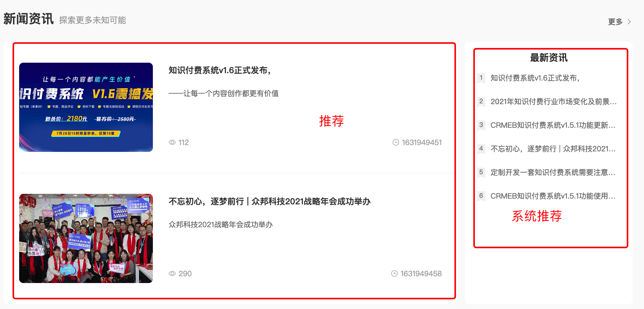This screenshot has width=644, height=309.
Task: Click rank badge number 1 in 最新资讯
Action: click(x=481, y=78)
